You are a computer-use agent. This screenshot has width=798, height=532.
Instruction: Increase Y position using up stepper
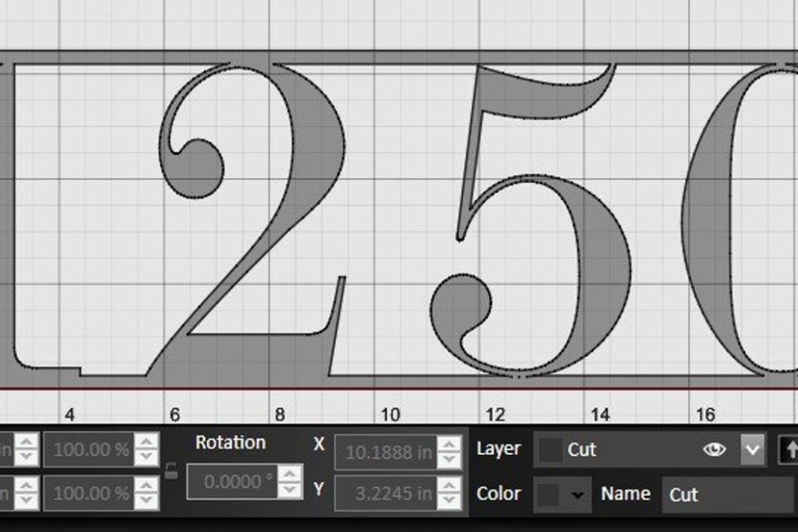coord(449,485)
